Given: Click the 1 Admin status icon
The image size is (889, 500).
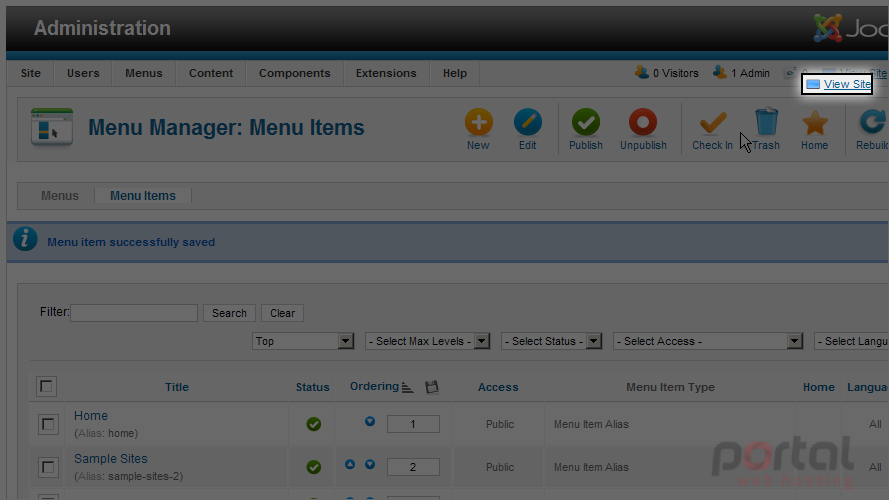Looking at the screenshot, I should [x=719, y=73].
